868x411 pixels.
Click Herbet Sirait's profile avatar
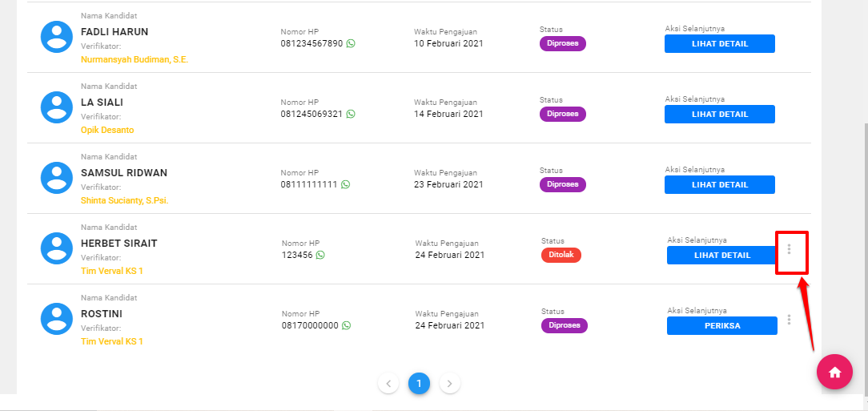[x=57, y=248]
